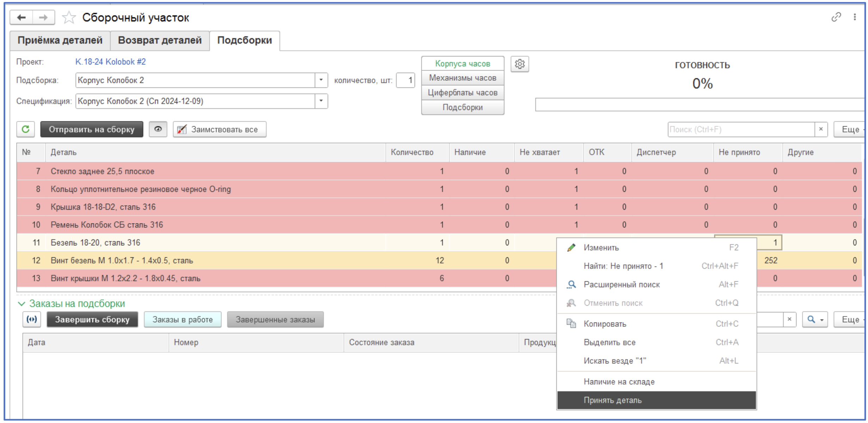Open the K.18-24 Kolobok #2 project link
The width and height of the screenshot is (868, 423).
pos(110,62)
